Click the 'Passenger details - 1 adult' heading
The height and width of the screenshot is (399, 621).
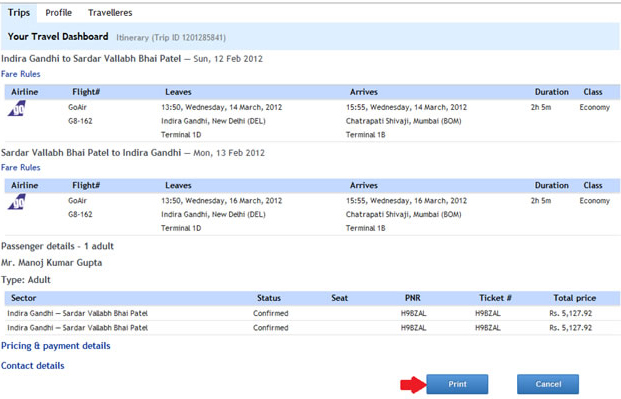57,246
